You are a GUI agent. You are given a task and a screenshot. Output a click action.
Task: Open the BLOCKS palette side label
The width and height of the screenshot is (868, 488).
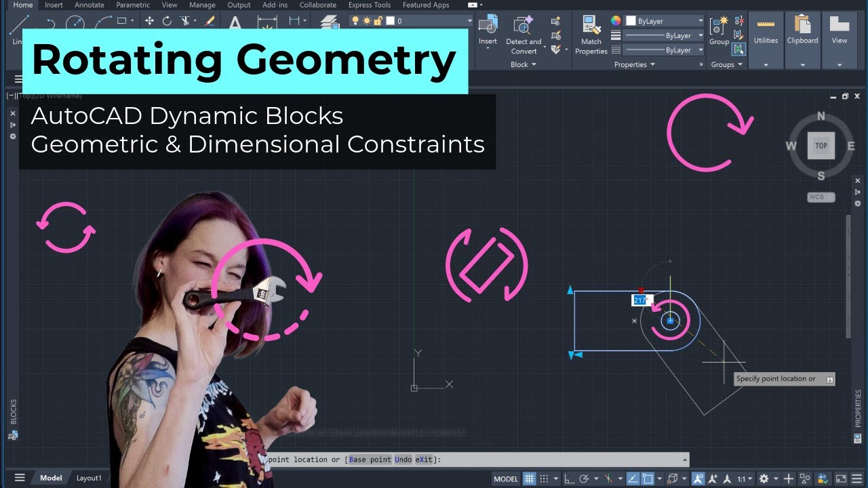pos(13,412)
